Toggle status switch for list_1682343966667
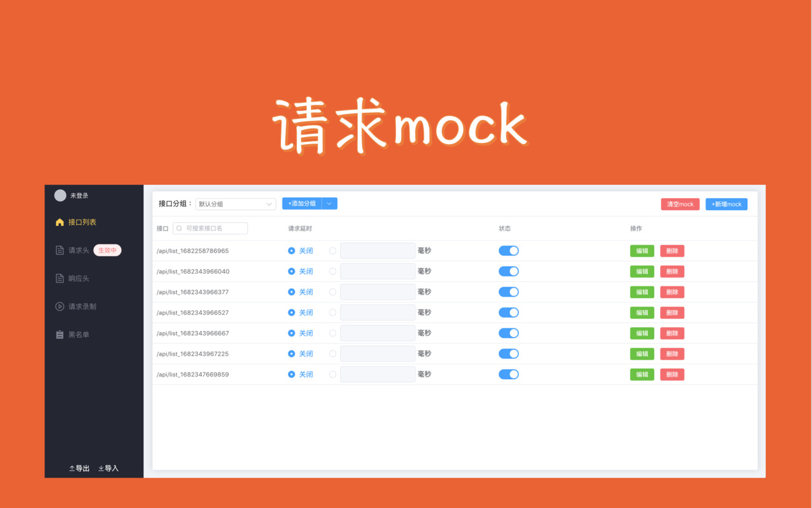812x508 pixels. pyautogui.click(x=509, y=333)
